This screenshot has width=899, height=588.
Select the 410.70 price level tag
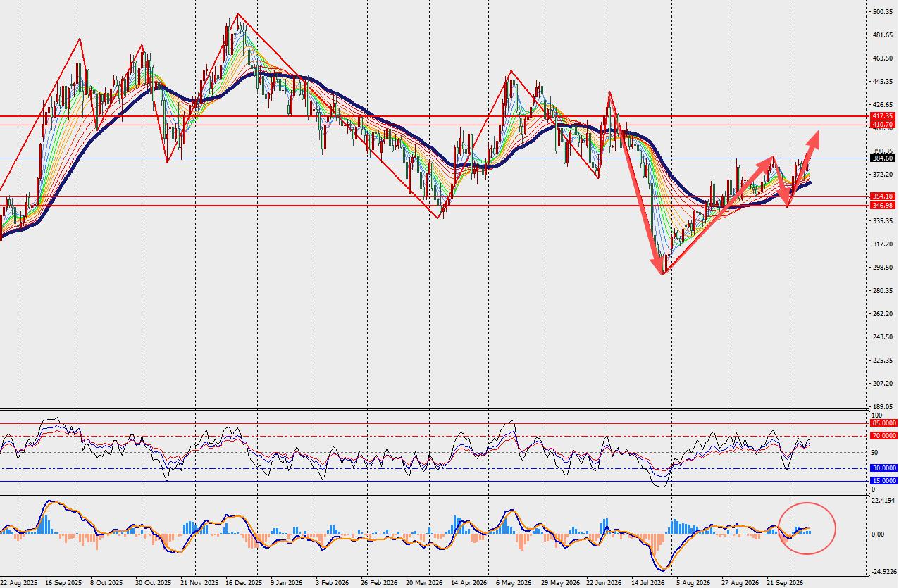point(883,124)
